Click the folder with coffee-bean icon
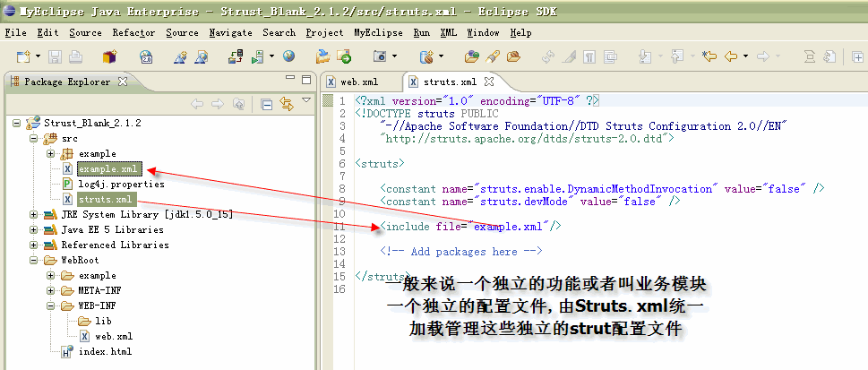 click(513, 56)
